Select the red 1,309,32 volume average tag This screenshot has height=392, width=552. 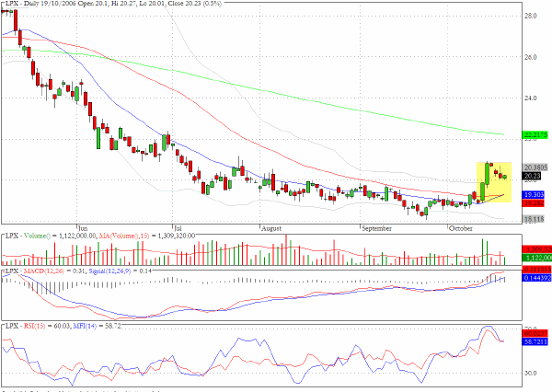click(x=536, y=249)
